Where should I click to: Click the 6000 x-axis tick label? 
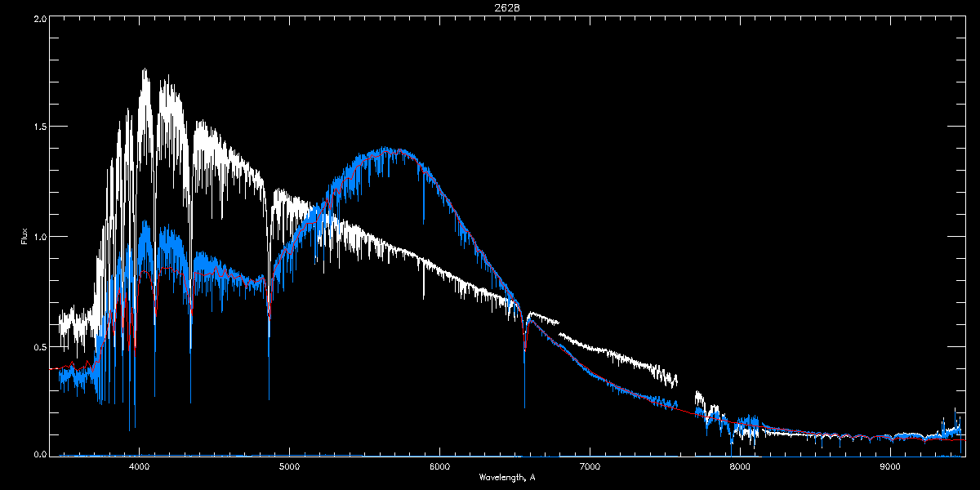(439, 467)
